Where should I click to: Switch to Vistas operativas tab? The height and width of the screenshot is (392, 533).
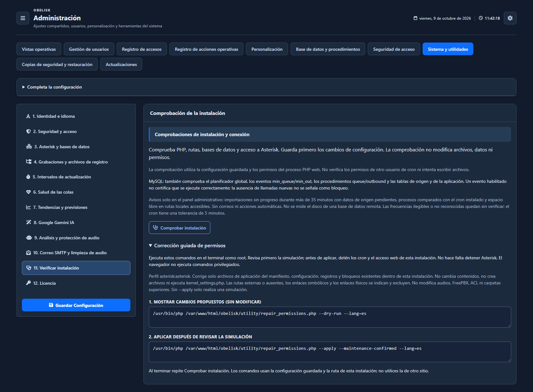[39, 49]
